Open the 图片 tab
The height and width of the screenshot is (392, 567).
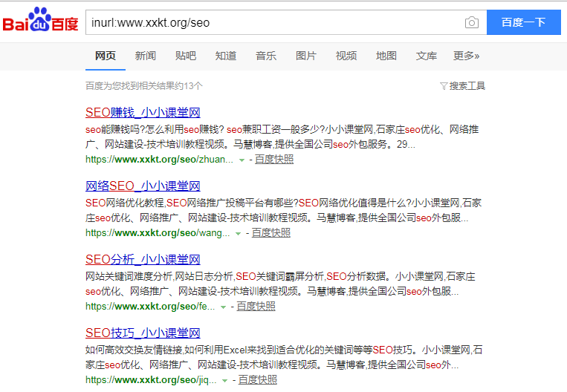point(306,56)
